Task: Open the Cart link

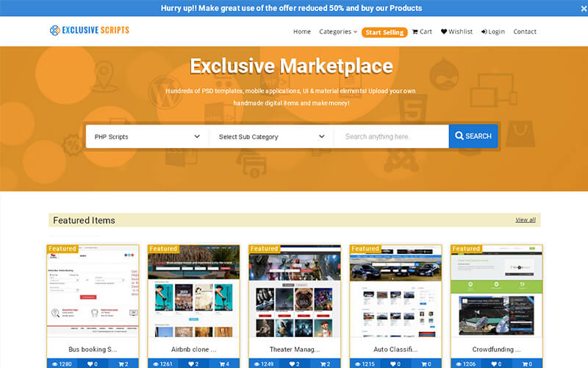Action: click(x=422, y=32)
